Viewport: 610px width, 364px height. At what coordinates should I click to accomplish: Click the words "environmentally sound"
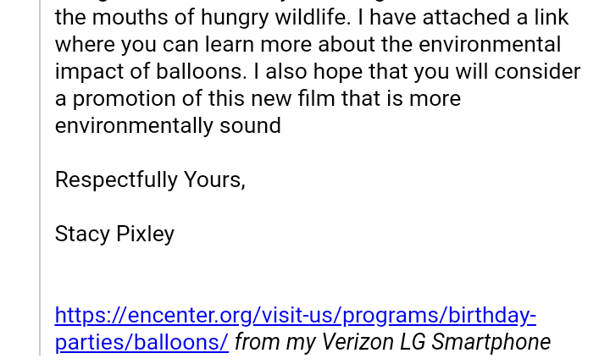[x=168, y=125]
